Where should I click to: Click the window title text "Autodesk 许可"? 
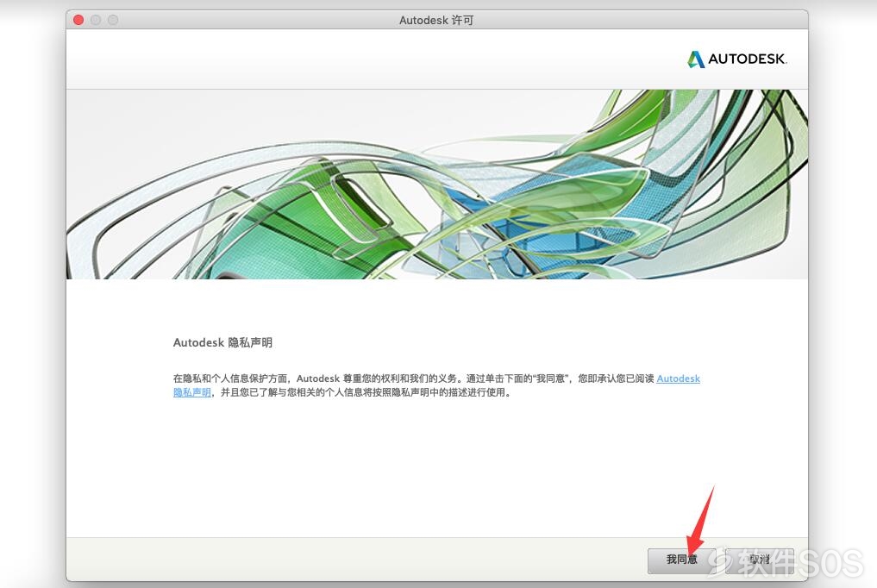pyautogui.click(x=436, y=20)
